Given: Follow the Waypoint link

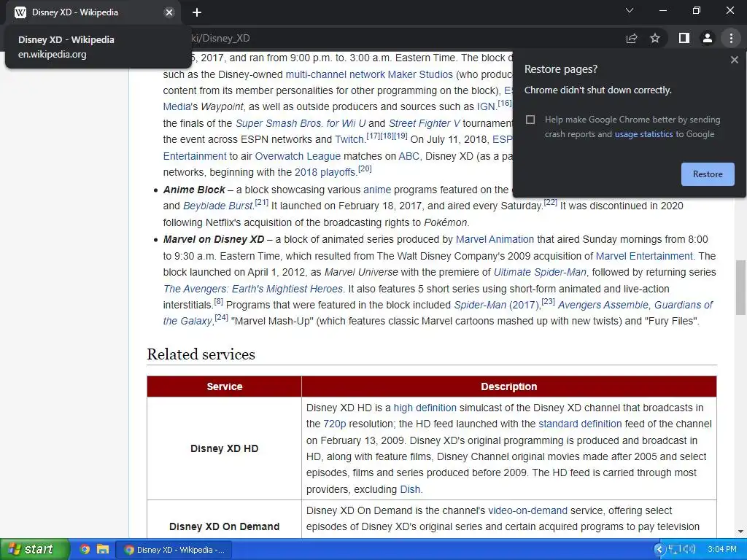Looking at the screenshot, I should point(222,106).
